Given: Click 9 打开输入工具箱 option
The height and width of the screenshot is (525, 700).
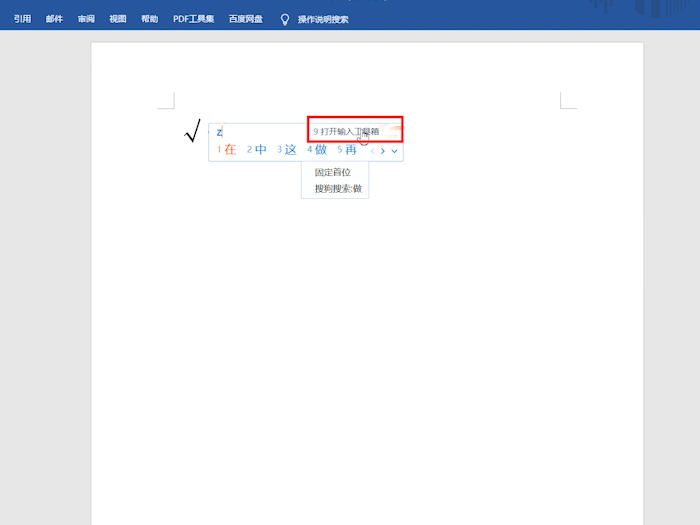Looking at the screenshot, I should click(x=346, y=131).
